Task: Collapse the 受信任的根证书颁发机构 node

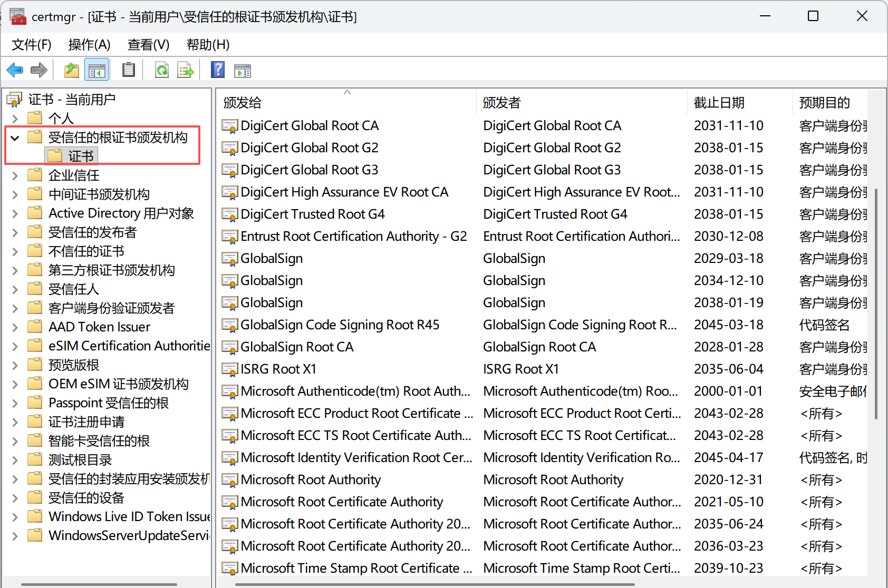Action: (15, 138)
